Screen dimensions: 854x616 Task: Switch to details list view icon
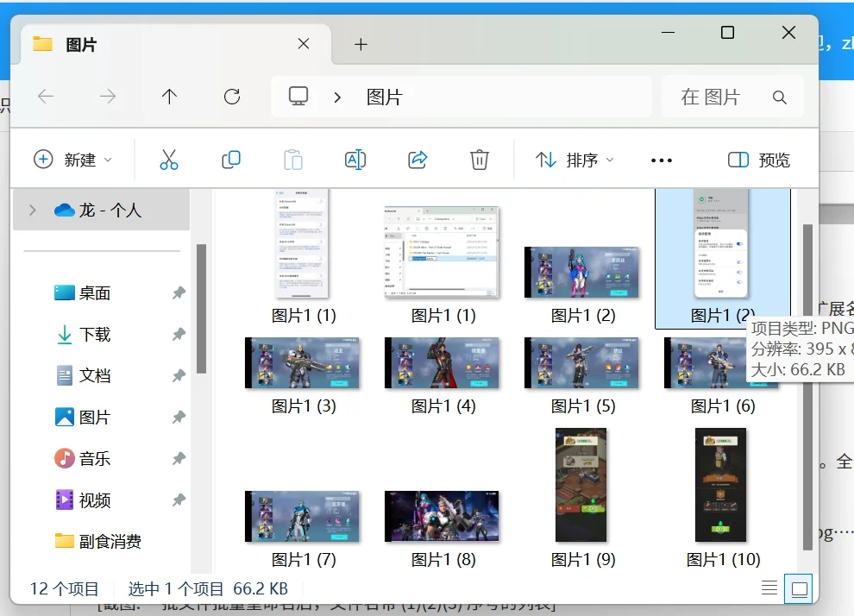(x=769, y=588)
